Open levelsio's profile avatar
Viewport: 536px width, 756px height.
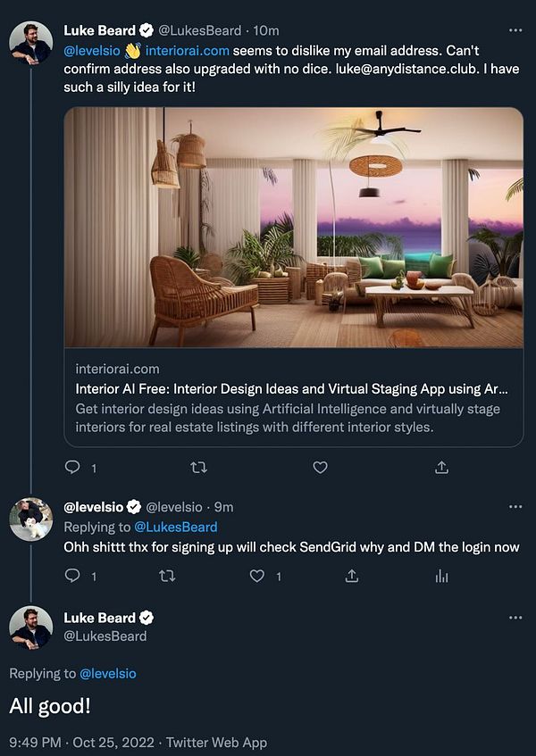tap(30, 519)
